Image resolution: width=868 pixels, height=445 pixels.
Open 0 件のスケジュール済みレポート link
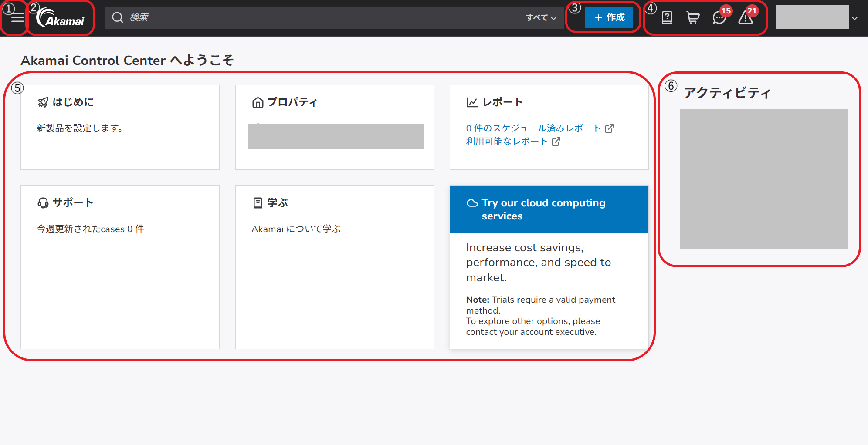pyautogui.click(x=533, y=128)
